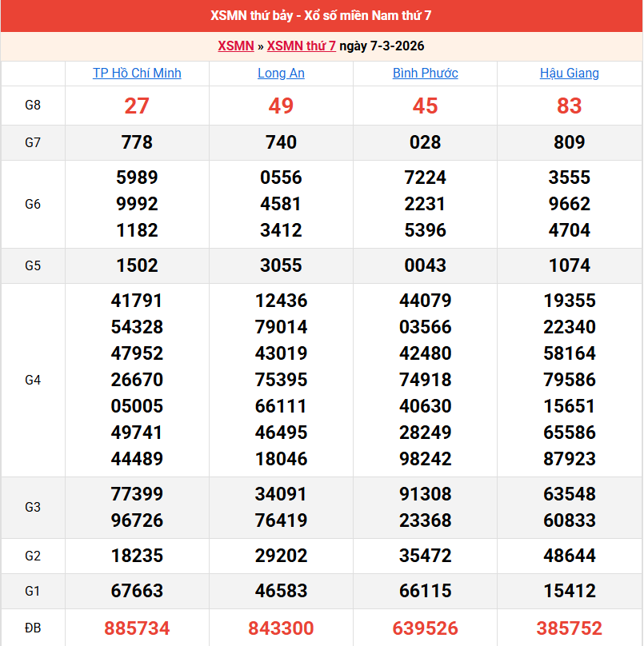This screenshot has height=646, width=644.
Task: Click Hậu Giang's special prize 385752
Action: pos(569,628)
